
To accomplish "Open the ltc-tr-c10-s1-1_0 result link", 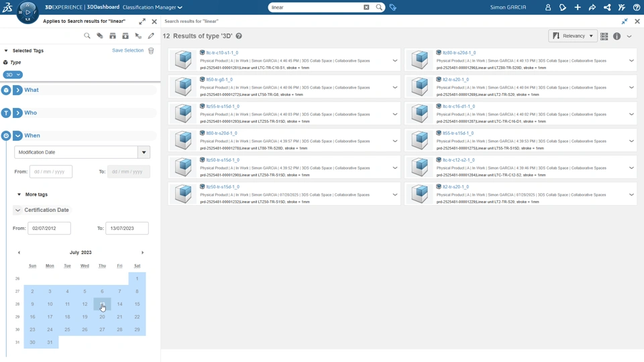I will pyautogui.click(x=222, y=52).
